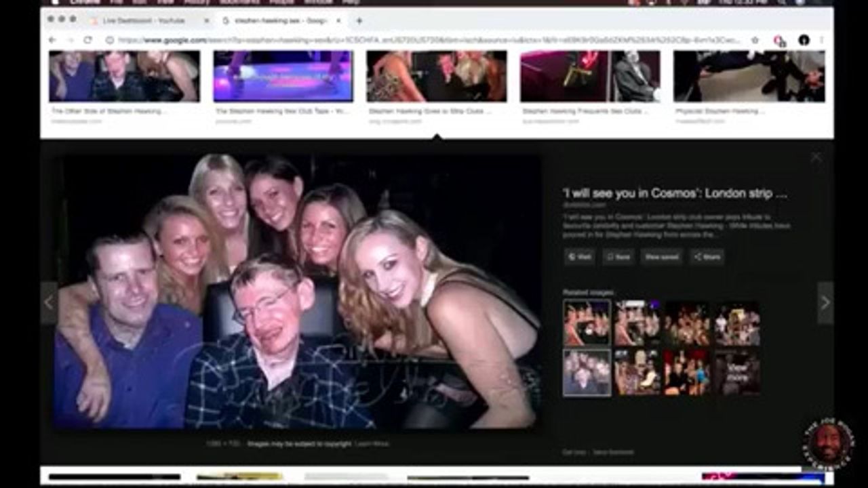Close the image preview panel with the X
Viewport: 868px width, 488px height.
point(816,158)
